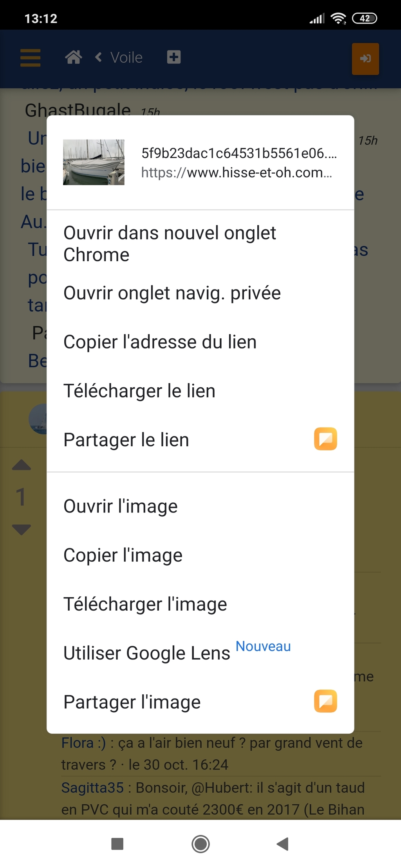
Task: Go back to the Voile section
Action: (119, 58)
